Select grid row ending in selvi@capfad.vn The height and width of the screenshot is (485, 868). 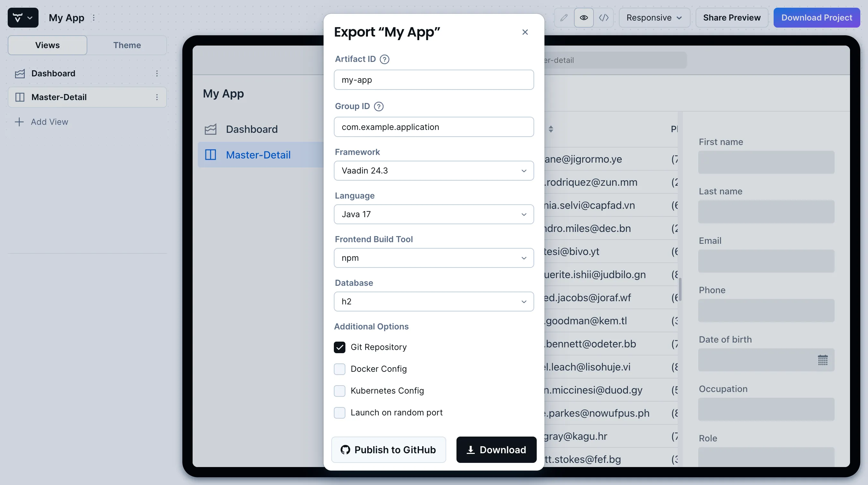[611, 205]
